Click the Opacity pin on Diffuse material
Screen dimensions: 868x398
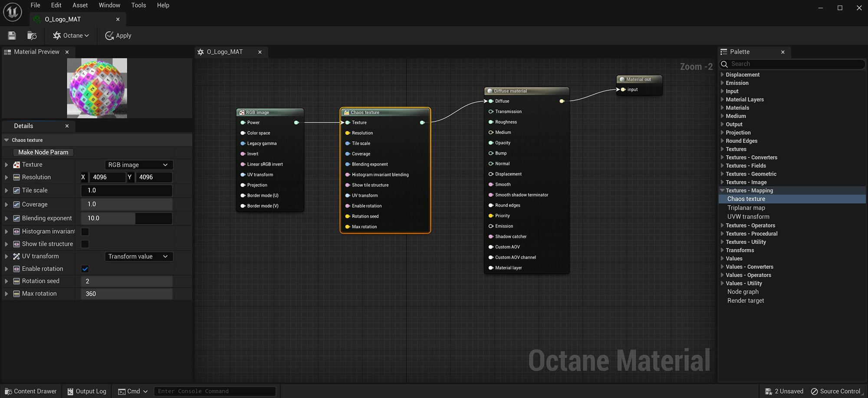point(491,143)
